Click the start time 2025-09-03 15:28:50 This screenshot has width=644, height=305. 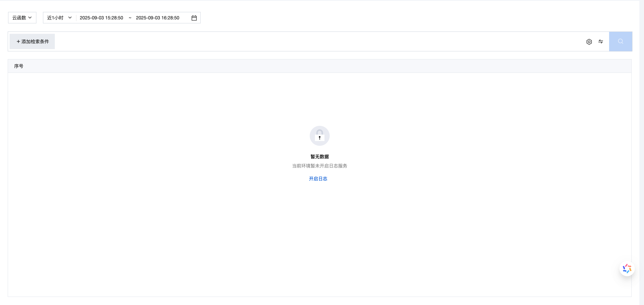(101, 18)
